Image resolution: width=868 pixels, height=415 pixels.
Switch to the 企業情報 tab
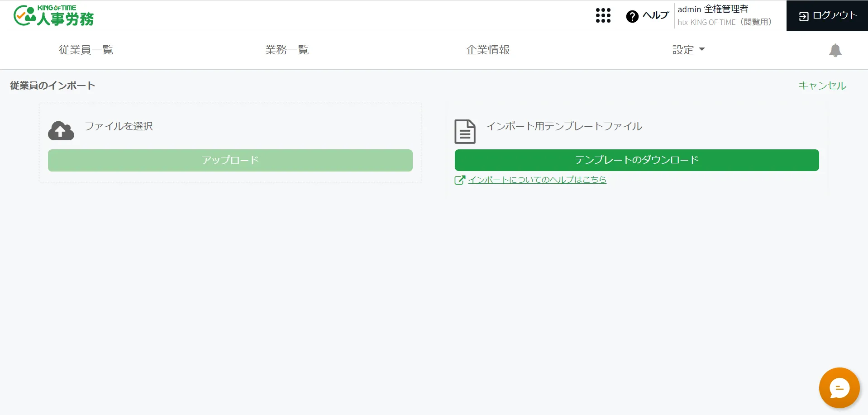[488, 50]
